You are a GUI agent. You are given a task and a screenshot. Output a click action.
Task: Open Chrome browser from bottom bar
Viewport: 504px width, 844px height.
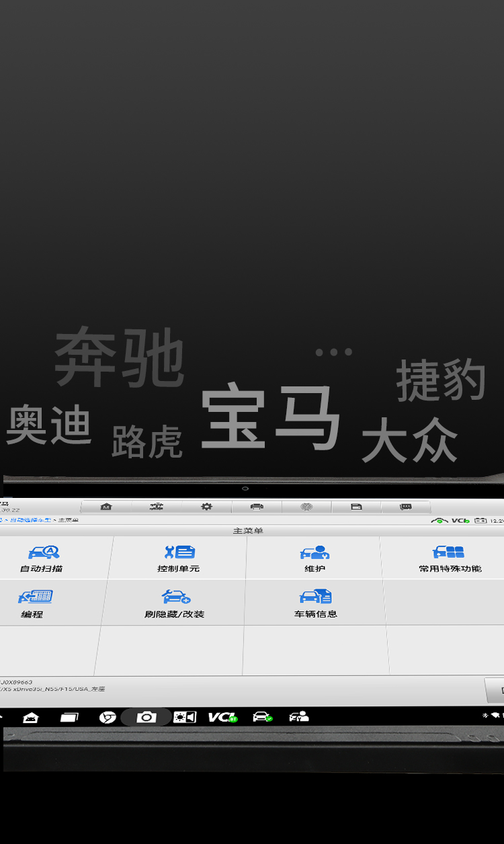point(108,717)
